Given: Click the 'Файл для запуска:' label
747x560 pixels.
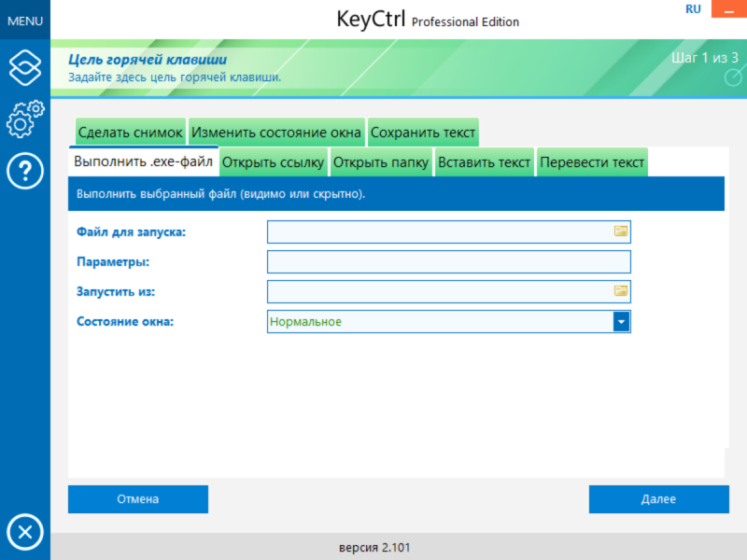Looking at the screenshot, I should pos(132,231).
